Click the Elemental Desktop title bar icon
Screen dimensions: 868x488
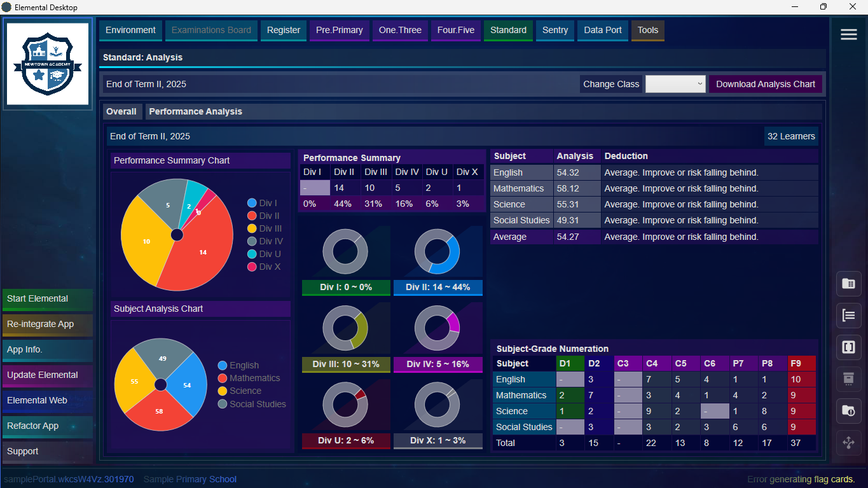point(7,7)
